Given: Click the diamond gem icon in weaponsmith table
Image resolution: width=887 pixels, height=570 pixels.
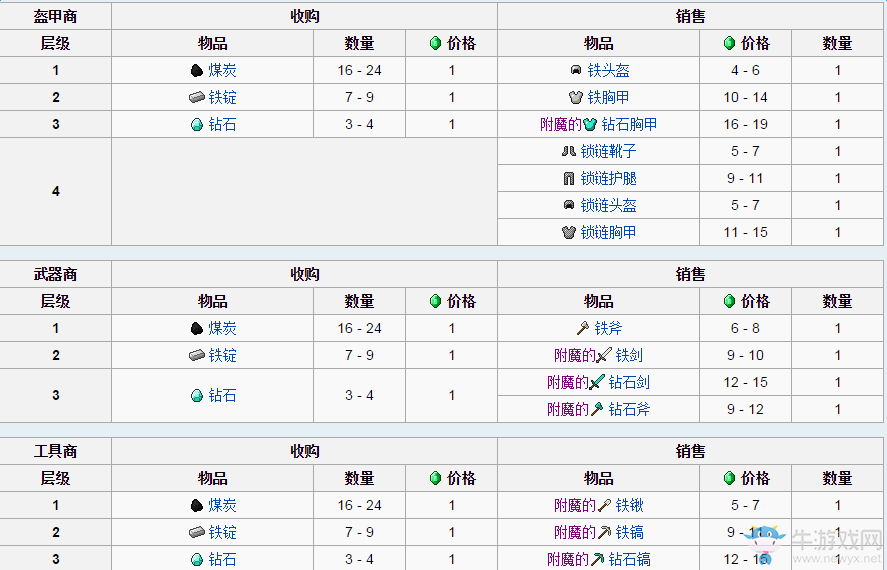Looking at the screenshot, I should (196, 395).
